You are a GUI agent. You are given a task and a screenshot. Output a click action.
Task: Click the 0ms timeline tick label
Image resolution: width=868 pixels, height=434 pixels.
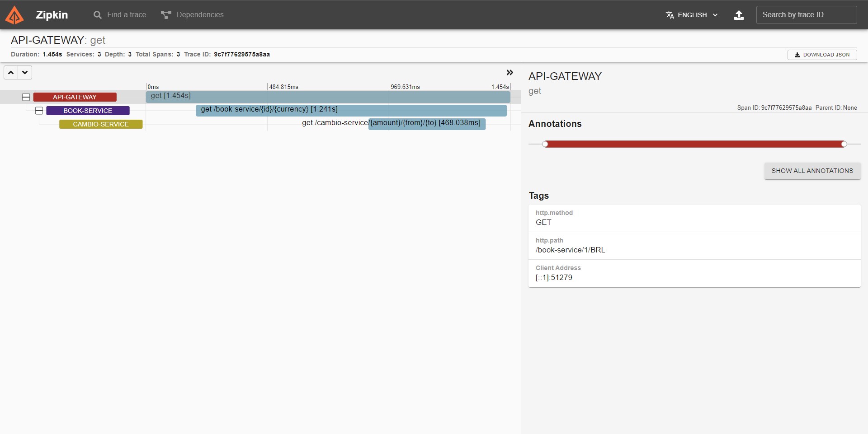point(153,87)
